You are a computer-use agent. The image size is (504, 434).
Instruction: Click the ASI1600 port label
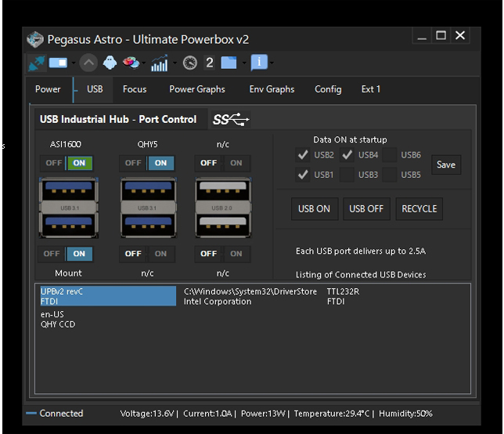pos(66,144)
